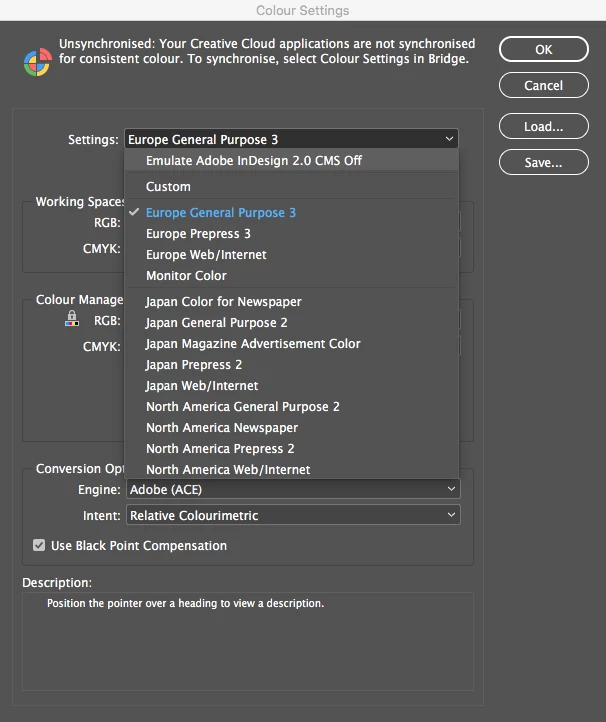Select Custom from the settings list
Image resolution: width=606 pixels, height=722 pixels.
tap(291, 186)
